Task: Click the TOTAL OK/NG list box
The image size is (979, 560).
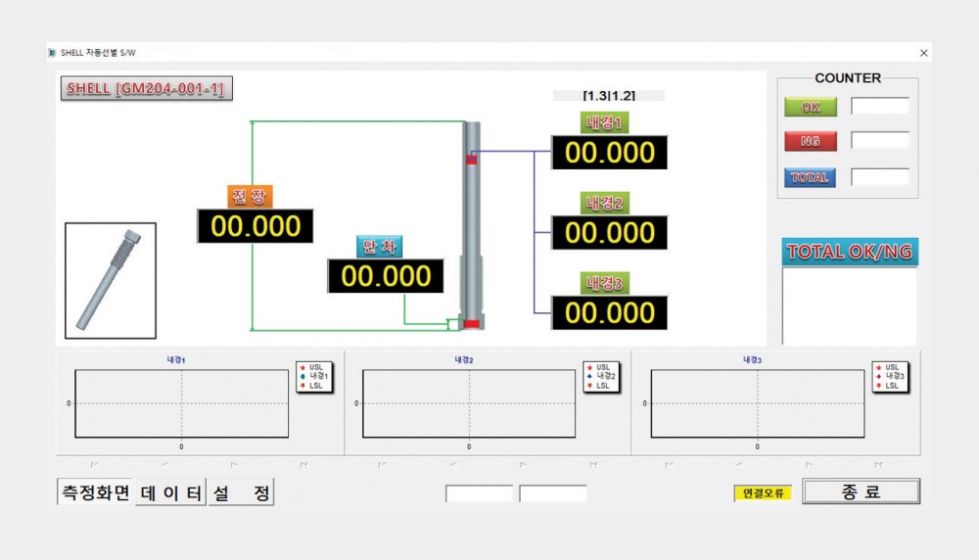Action: (849, 305)
